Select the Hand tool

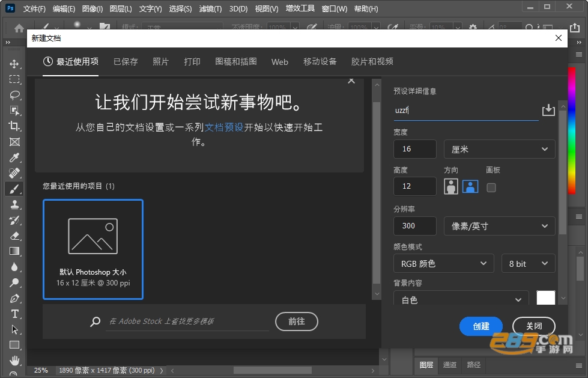click(14, 361)
